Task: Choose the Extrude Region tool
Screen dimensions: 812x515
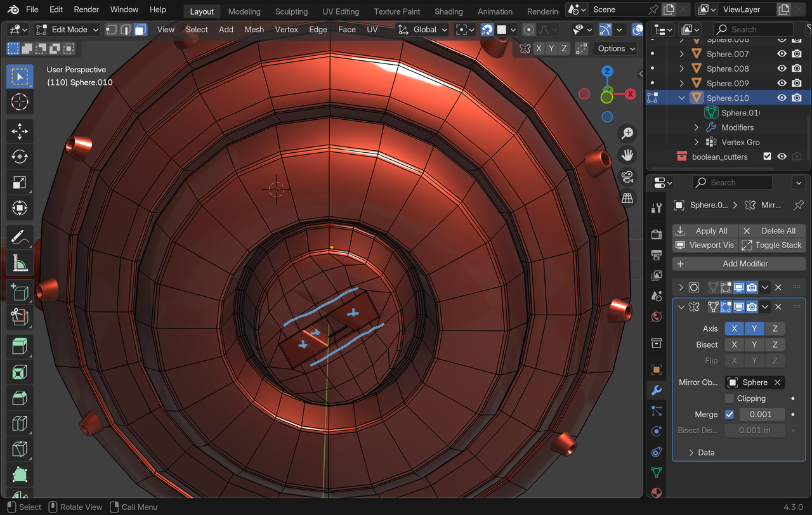Action: (x=20, y=346)
